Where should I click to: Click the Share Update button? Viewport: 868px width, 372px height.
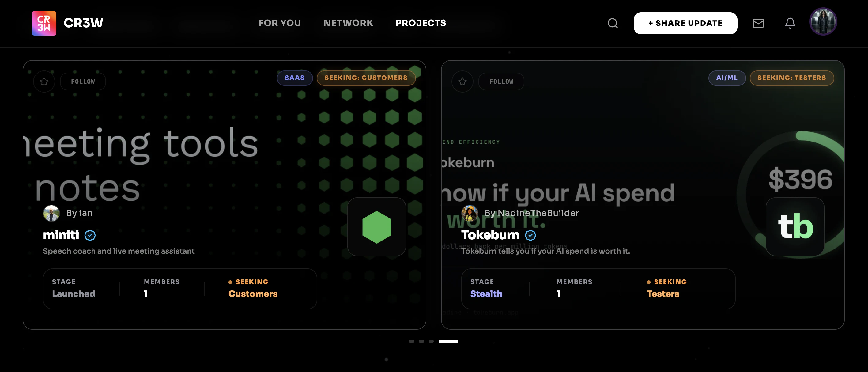point(685,23)
